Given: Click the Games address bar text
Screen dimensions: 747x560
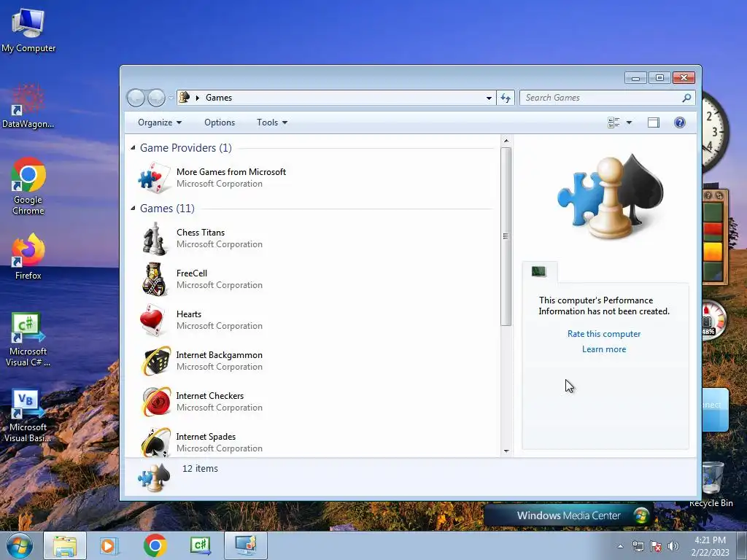Looking at the screenshot, I should click(219, 98).
